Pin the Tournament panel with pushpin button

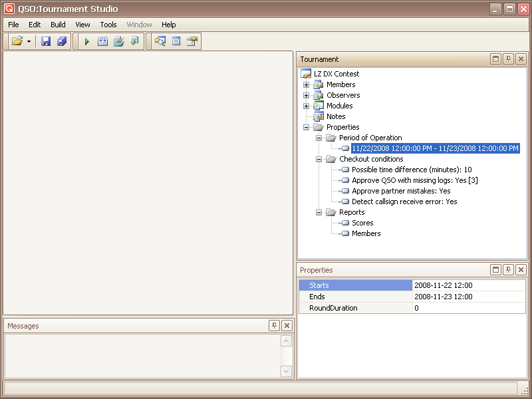point(508,59)
